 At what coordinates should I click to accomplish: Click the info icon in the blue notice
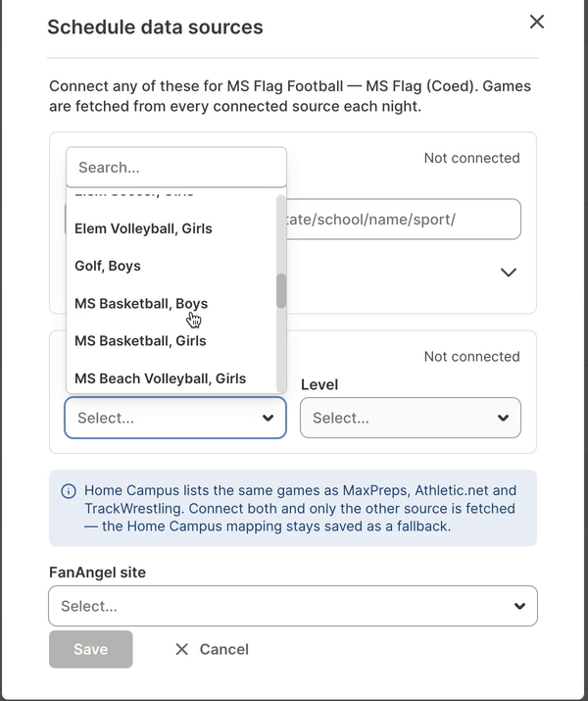point(69,491)
